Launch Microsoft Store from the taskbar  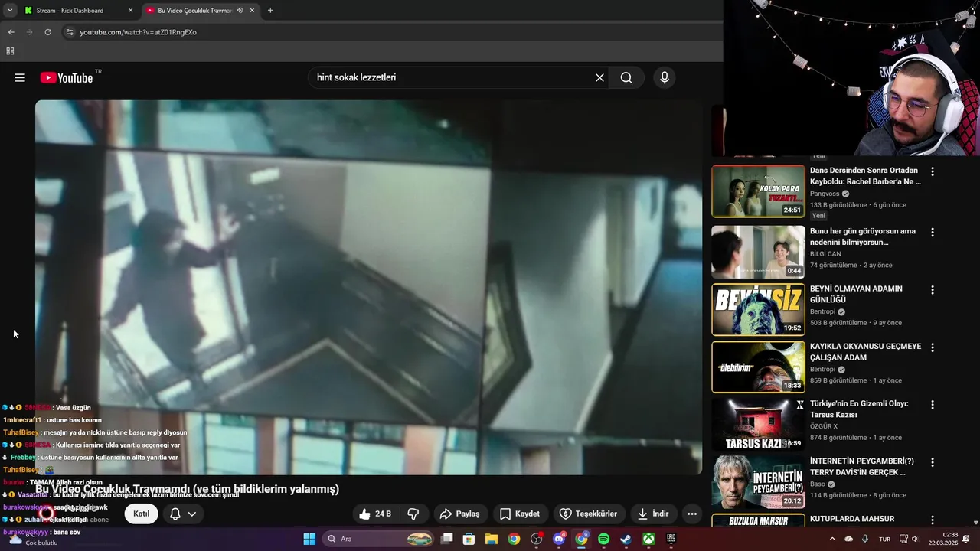click(x=469, y=539)
